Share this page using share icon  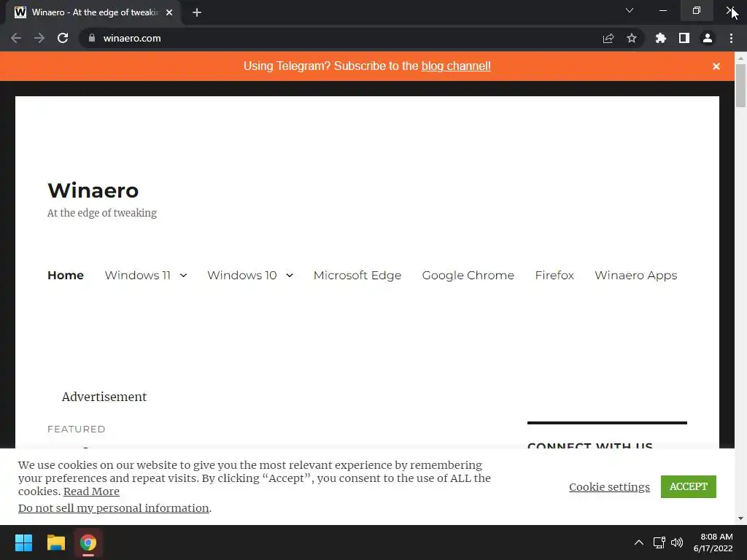tap(608, 38)
